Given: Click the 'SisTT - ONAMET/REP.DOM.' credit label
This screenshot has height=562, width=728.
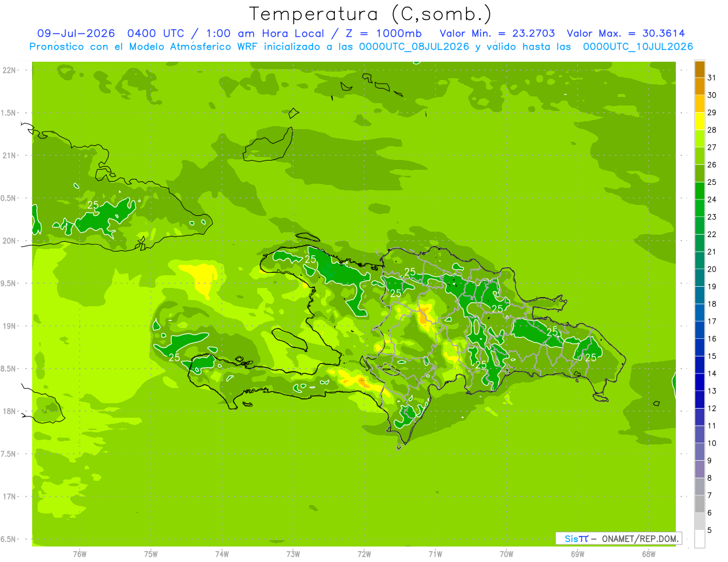Looking at the screenshot, I should click(618, 538).
